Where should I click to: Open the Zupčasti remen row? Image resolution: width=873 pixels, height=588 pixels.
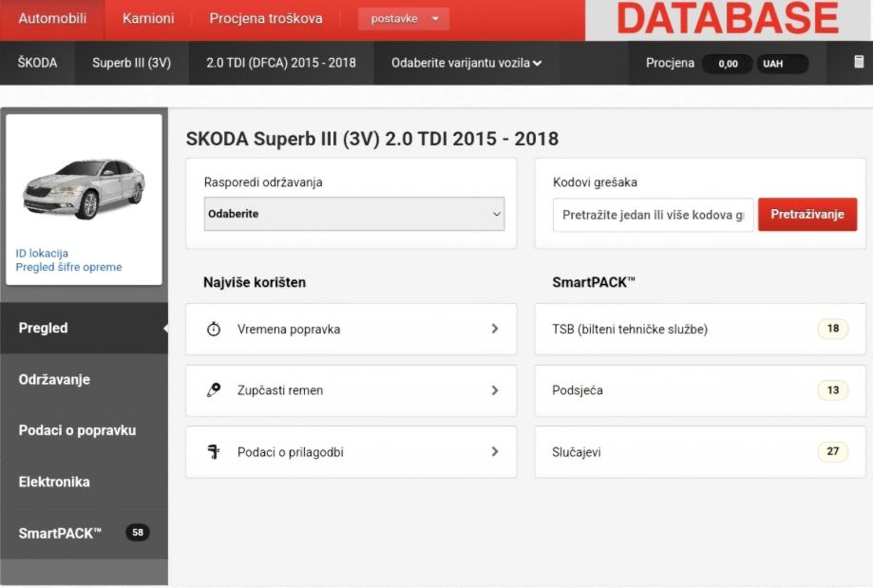pyautogui.click(x=351, y=390)
